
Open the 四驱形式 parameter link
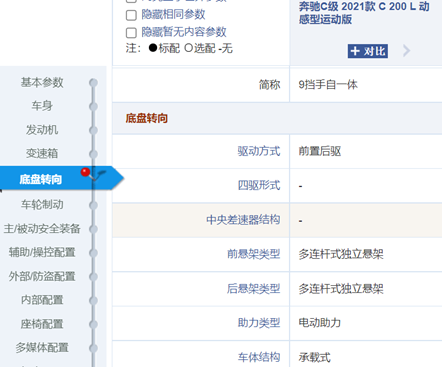(x=259, y=185)
